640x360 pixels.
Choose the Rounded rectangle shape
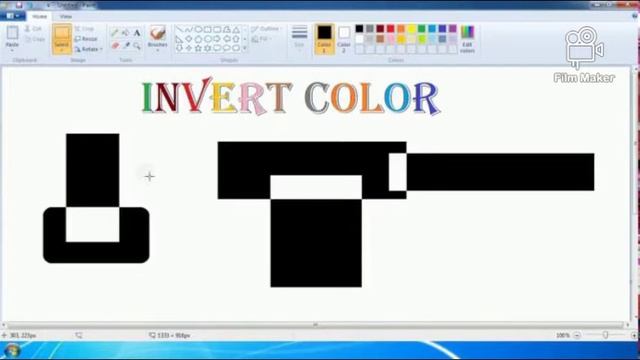coord(217,29)
